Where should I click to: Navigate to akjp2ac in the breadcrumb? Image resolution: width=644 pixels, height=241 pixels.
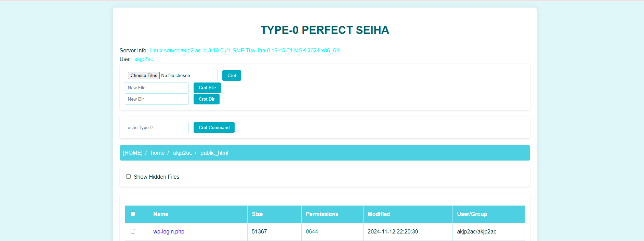pyautogui.click(x=182, y=153)
